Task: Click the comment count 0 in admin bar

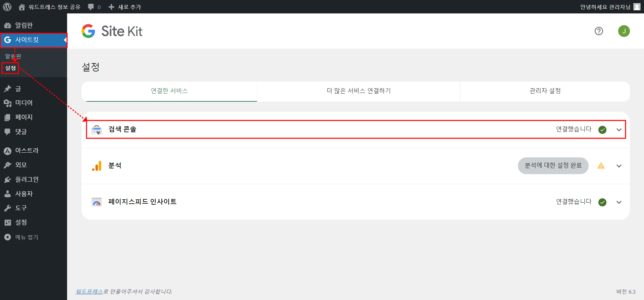Action: point(99,7)
